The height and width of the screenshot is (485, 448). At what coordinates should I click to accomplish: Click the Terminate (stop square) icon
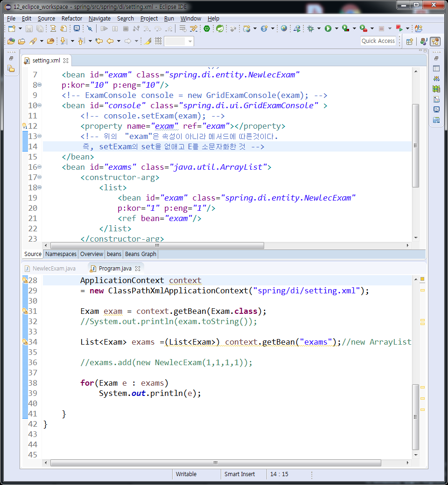126,29
